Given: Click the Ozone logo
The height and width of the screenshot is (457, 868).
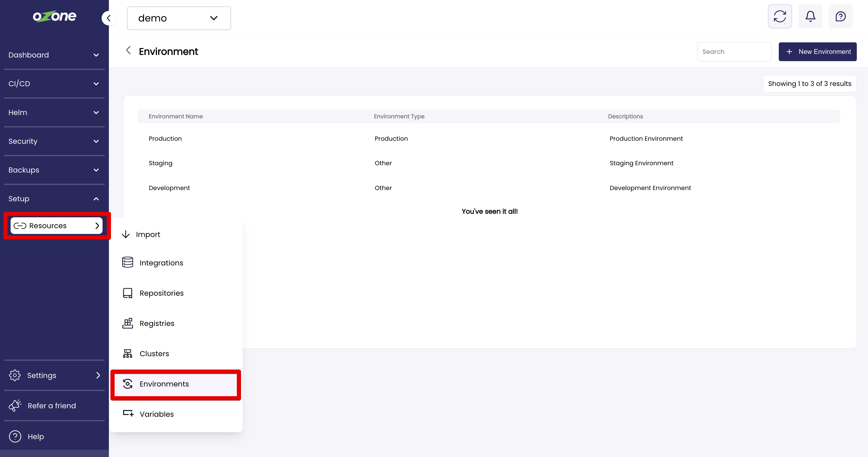Looking at the screenshot, I should pyautogui.click(x=54, y=16).
